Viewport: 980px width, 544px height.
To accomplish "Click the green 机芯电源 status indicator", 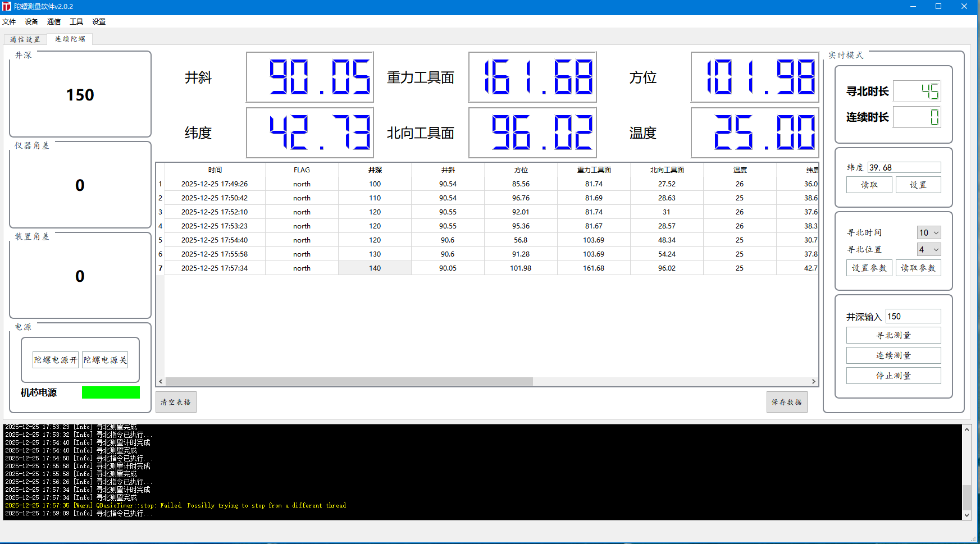I will click(x=111, y=392).
